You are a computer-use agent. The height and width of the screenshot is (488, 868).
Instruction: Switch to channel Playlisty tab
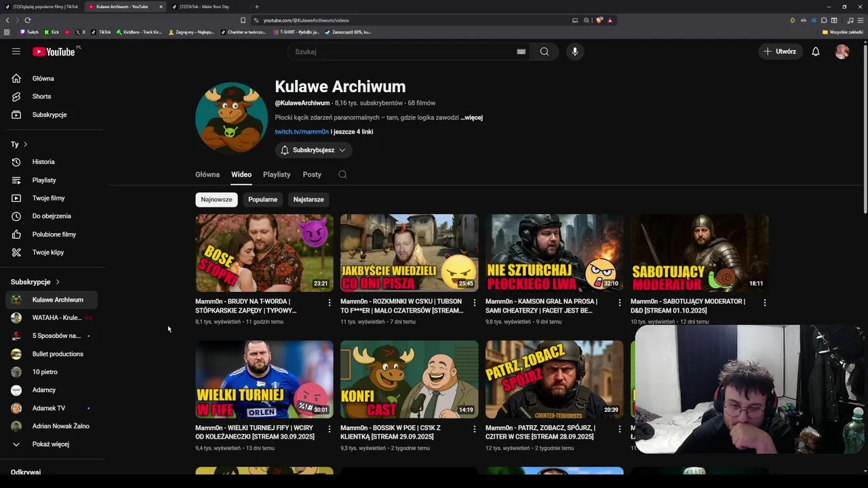click(277, 175)
